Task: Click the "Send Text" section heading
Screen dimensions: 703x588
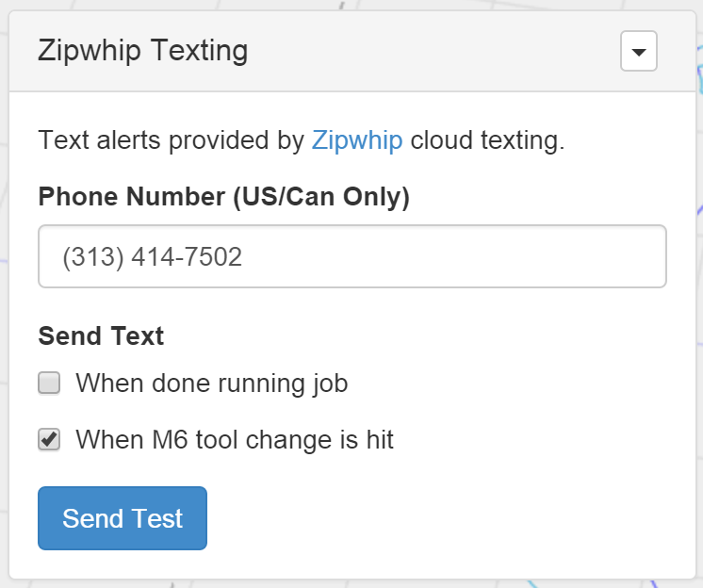Action: [101, 335]
